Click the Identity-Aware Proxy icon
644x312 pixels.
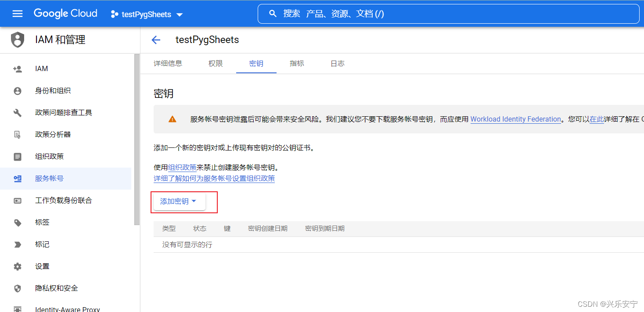[x=18, y=309]
